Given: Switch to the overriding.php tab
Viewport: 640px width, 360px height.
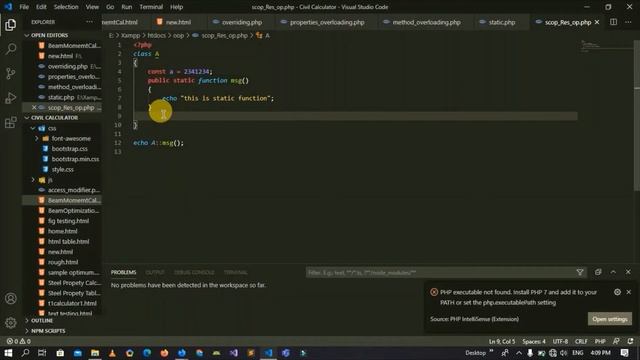Looking at the screenshot, I should pyautogui.click(x=242, y=22).
